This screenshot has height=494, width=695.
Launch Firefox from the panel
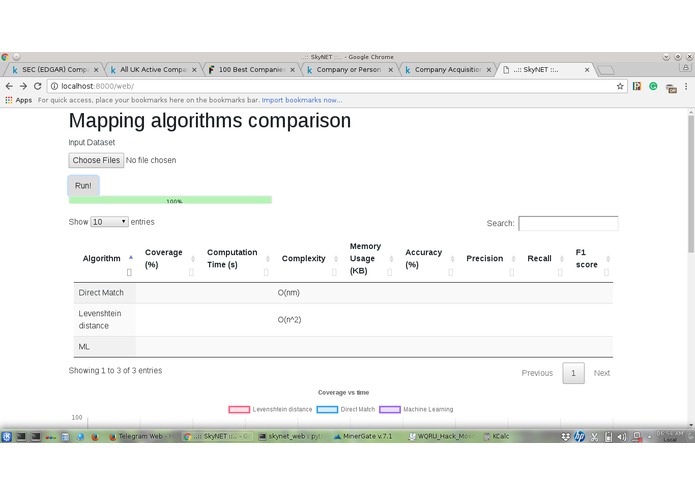[95, 437]
